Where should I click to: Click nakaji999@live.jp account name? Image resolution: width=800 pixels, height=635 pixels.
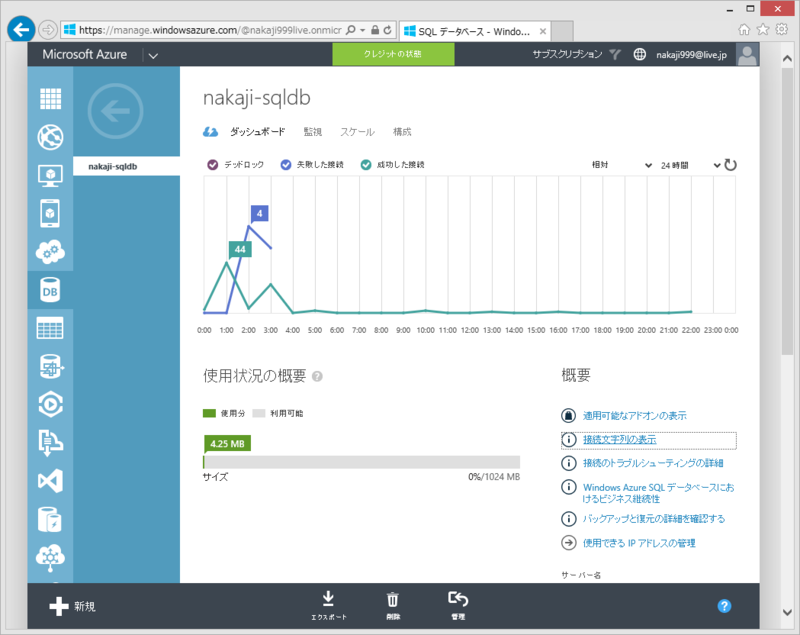click(691, 55)
